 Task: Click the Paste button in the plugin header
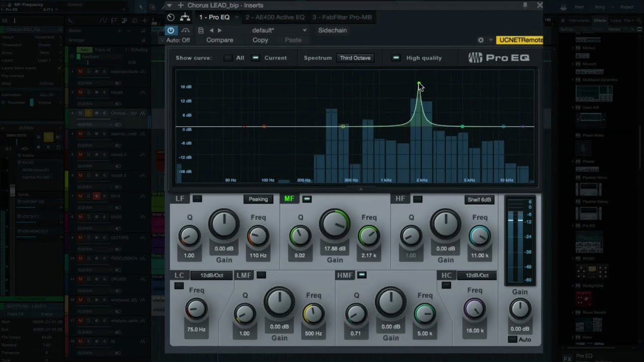[x=293, y=40]
